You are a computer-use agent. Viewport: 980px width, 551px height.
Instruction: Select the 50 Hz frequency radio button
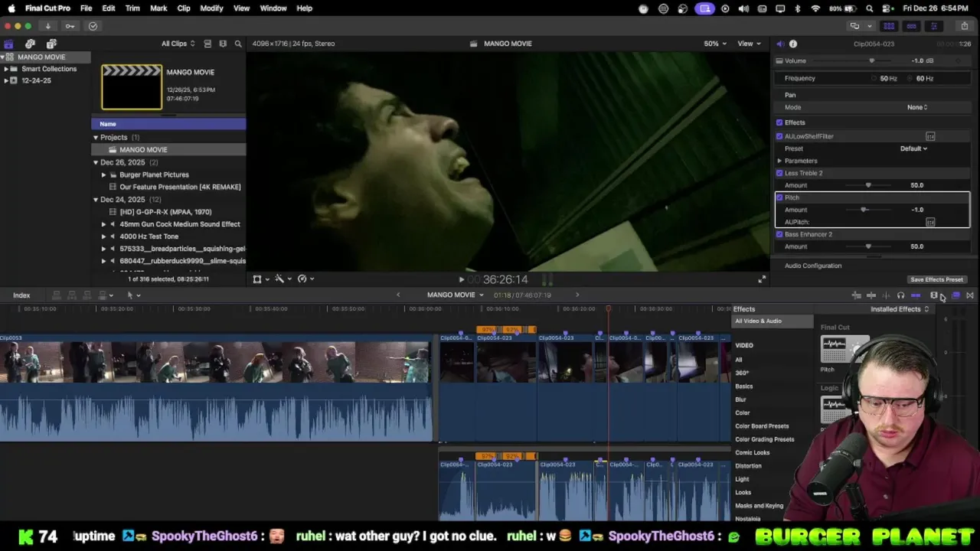[874, 78]
